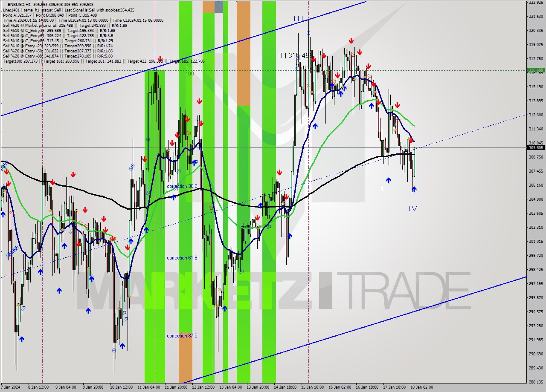Screen dimensions: 546x392
Task: Click the BNBUSD,H1 symbol title
Action: (19, 4)
